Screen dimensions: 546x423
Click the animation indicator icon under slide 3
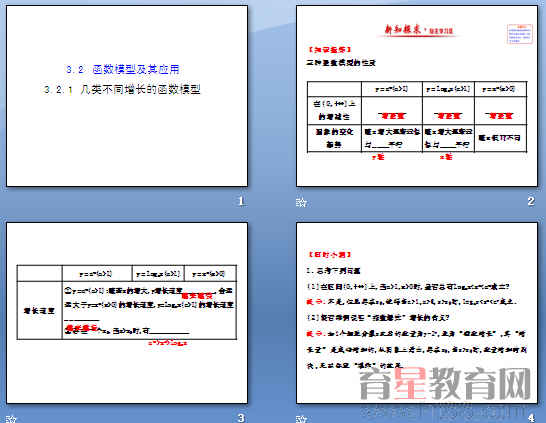click(x=11, y=418)
